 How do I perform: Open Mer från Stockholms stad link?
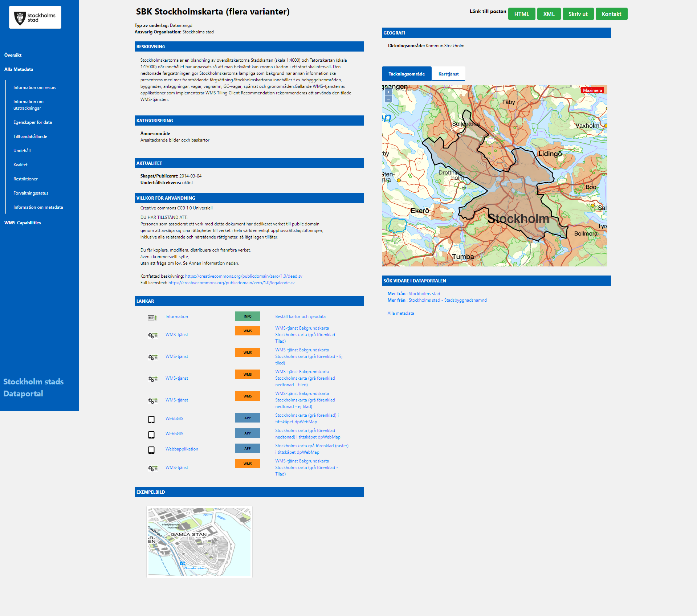click(x=414, y=294)
